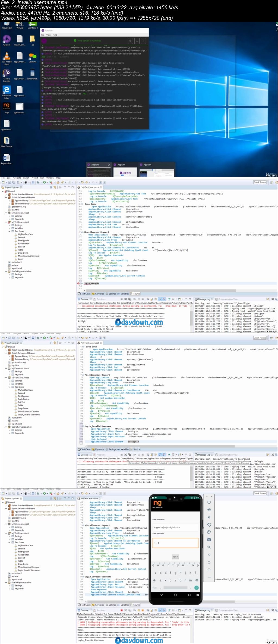Pause the running Appium server

pos(143,41)
